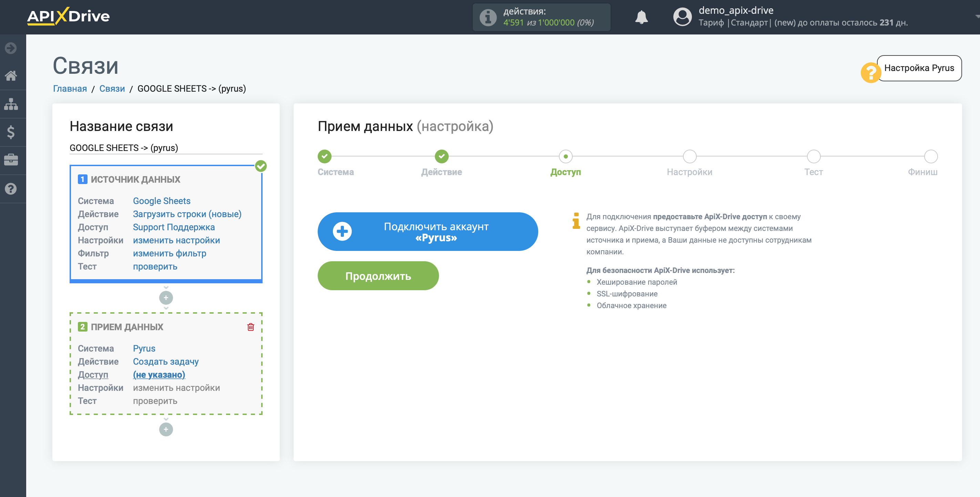Viewport: 980px width, 497px height.
Task: Select the 'Финиш' step label
Action: coord(922,172)
